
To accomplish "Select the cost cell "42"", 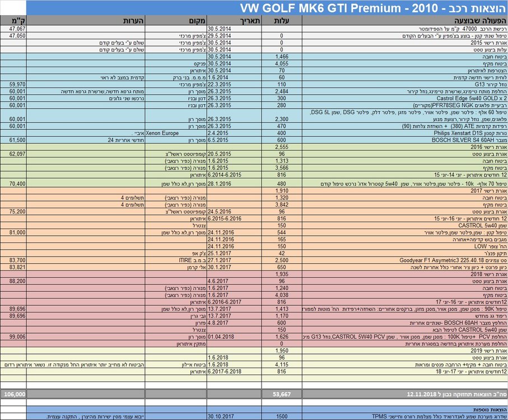I will coord(282,253).
